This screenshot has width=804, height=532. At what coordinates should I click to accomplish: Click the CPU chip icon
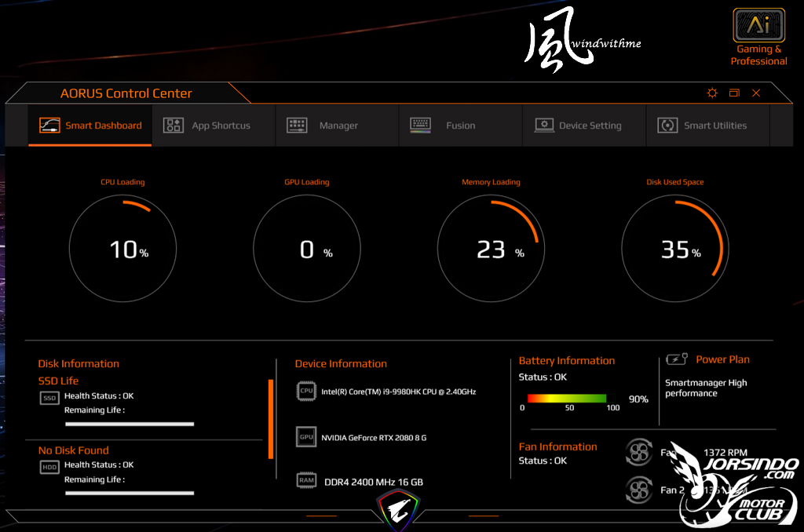(x=306, y=391)
